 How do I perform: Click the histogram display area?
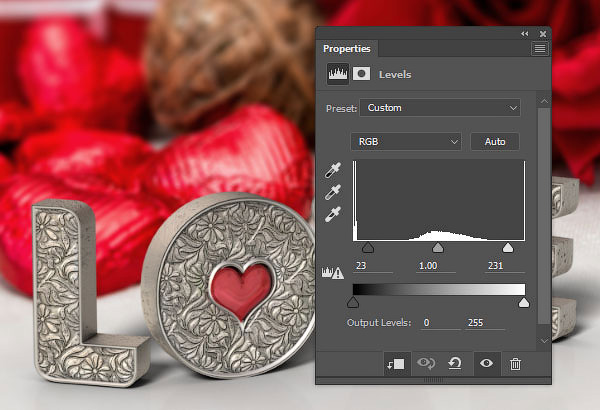point(439,201)
